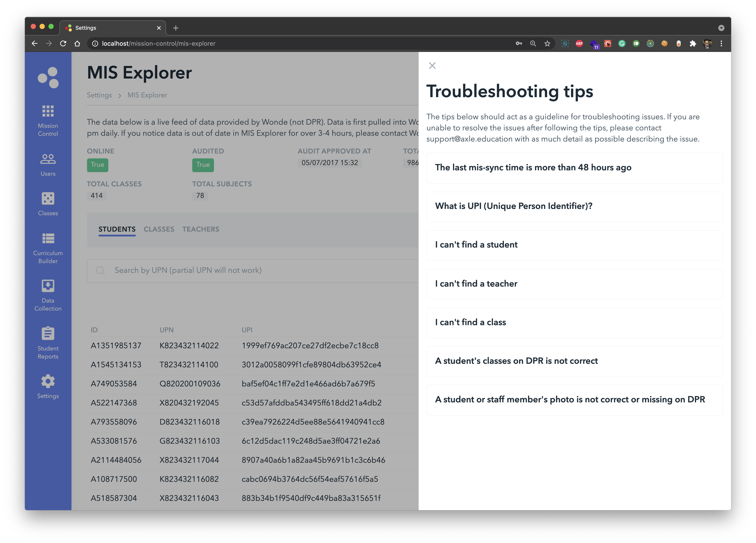Screen dimensions: 756x543
Task: Click the app logo at the top of sidebar
Action: 48,77
